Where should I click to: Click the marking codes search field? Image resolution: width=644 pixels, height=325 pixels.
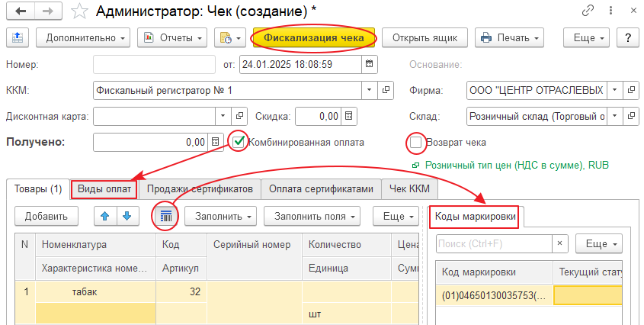tap(494, 243)
